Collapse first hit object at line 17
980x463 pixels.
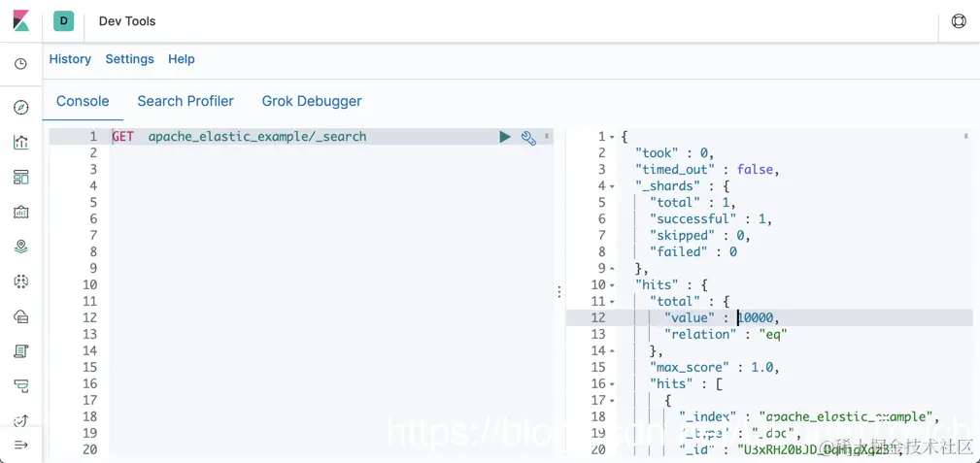(613, 401)
